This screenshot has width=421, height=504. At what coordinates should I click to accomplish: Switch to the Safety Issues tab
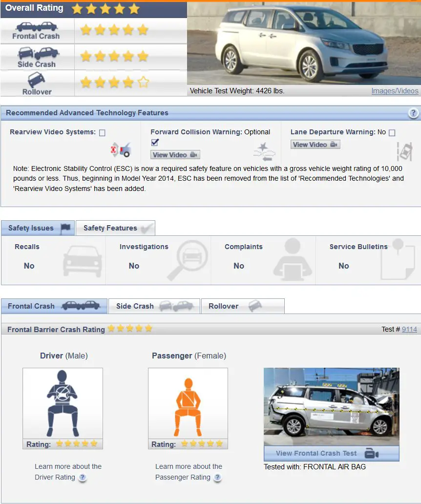coord(38,228)
